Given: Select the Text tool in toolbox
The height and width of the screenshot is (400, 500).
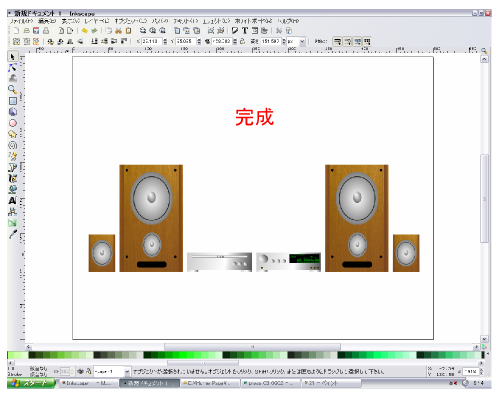Looking at the screenshot, I should (13, 200).
